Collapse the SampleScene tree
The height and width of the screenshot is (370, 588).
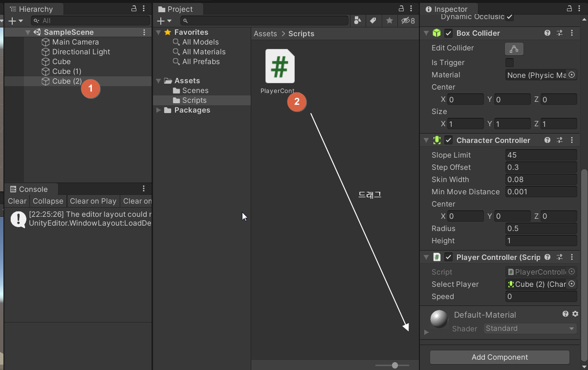[28, 32]
